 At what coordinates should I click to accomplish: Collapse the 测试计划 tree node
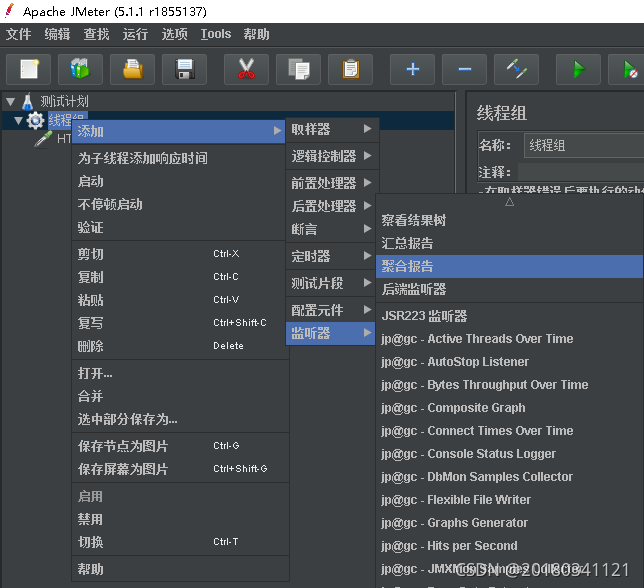point(10,101)
